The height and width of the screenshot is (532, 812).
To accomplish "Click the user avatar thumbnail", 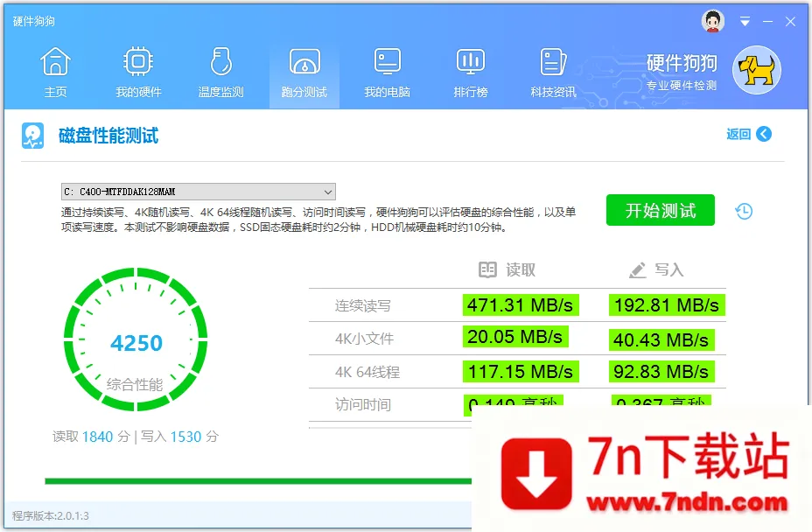I will (x=711, y=21).
